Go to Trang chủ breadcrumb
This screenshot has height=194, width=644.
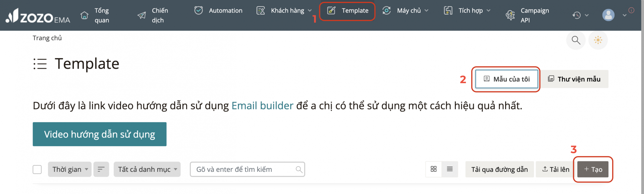coord(47,38)
